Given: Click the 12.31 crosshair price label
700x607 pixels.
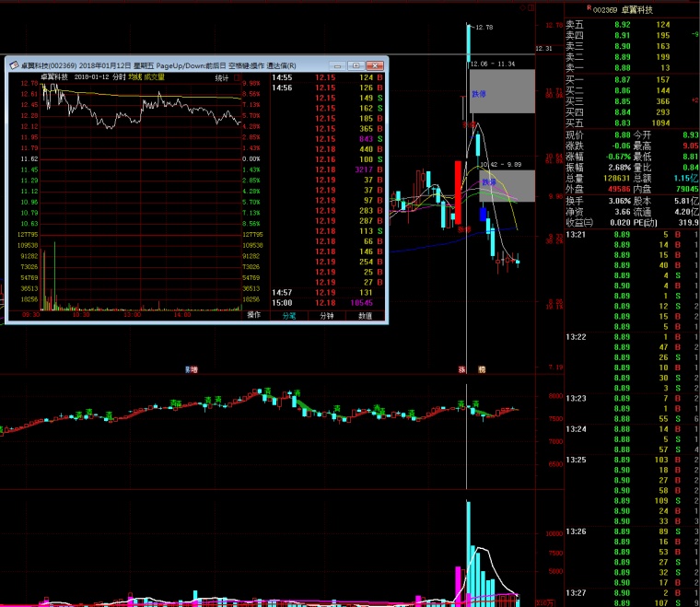Looking at the screenshot, I should click(x=543, y=48).
